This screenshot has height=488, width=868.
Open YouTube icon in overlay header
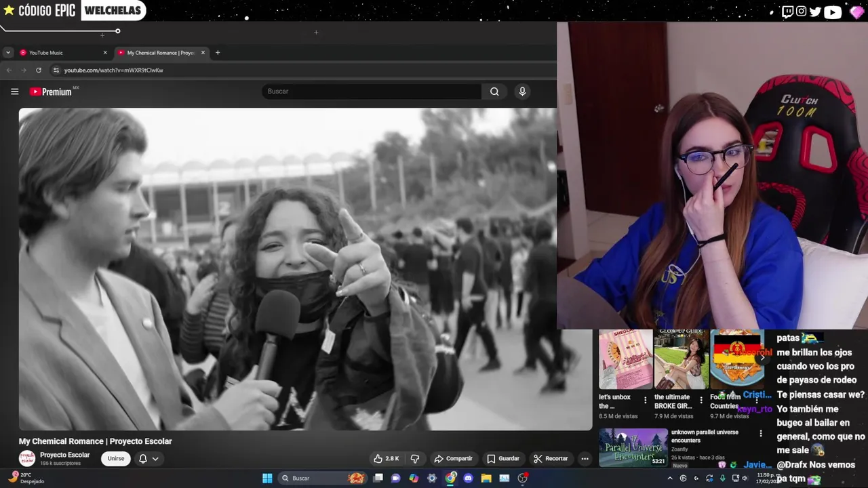[x=833, y=12]
